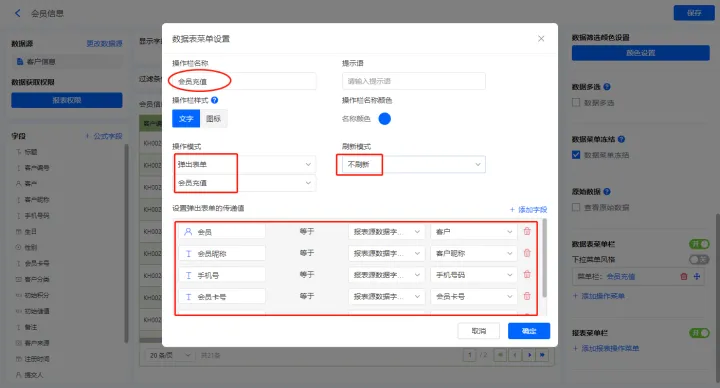Go to next page in table pagination
Viewport: 720px width, 388px height.
[x=529, y=355]
